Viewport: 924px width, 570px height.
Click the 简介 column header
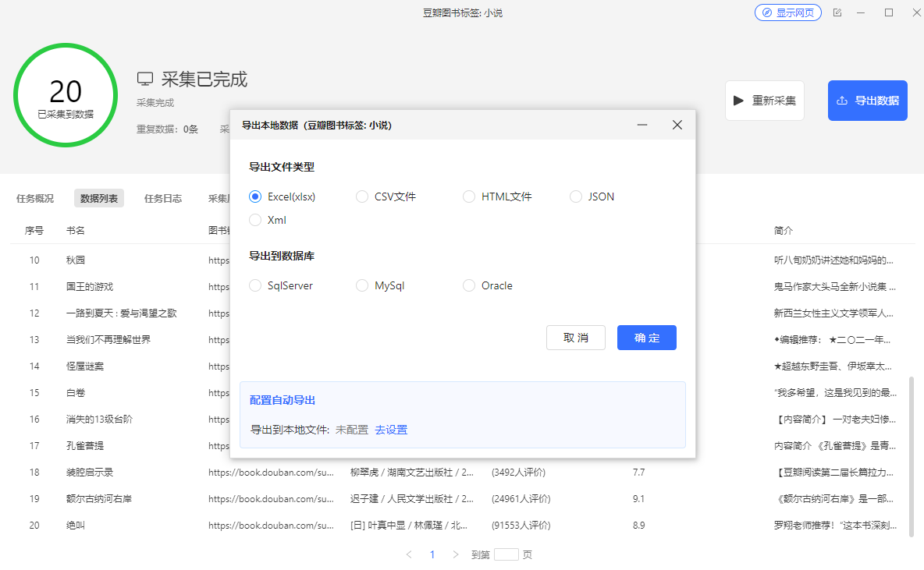784,230
